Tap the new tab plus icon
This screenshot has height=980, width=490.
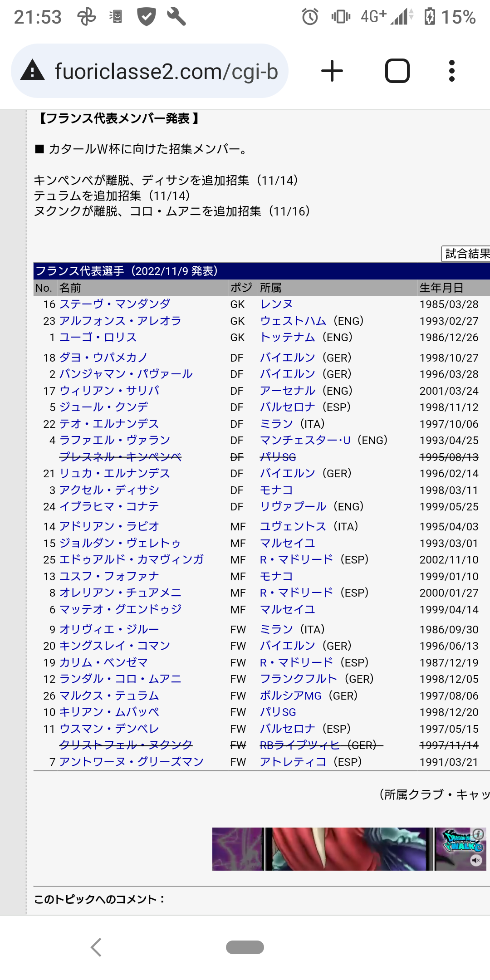pos(332,71)
